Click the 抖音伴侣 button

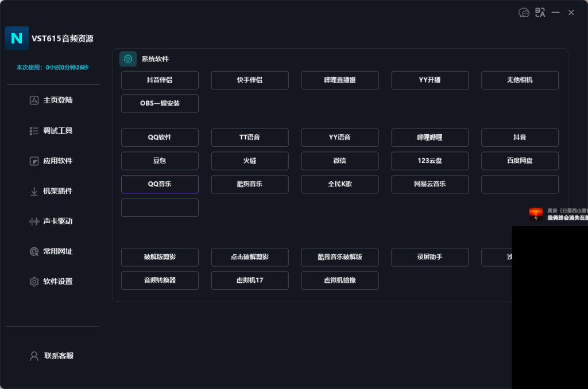coord(160,80)
